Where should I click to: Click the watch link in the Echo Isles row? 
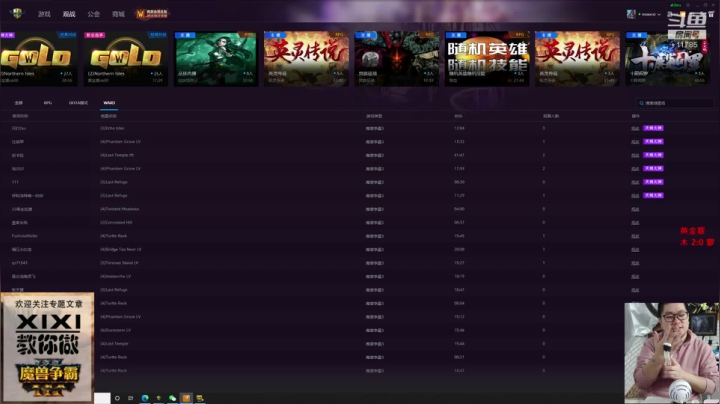[635, 129]
